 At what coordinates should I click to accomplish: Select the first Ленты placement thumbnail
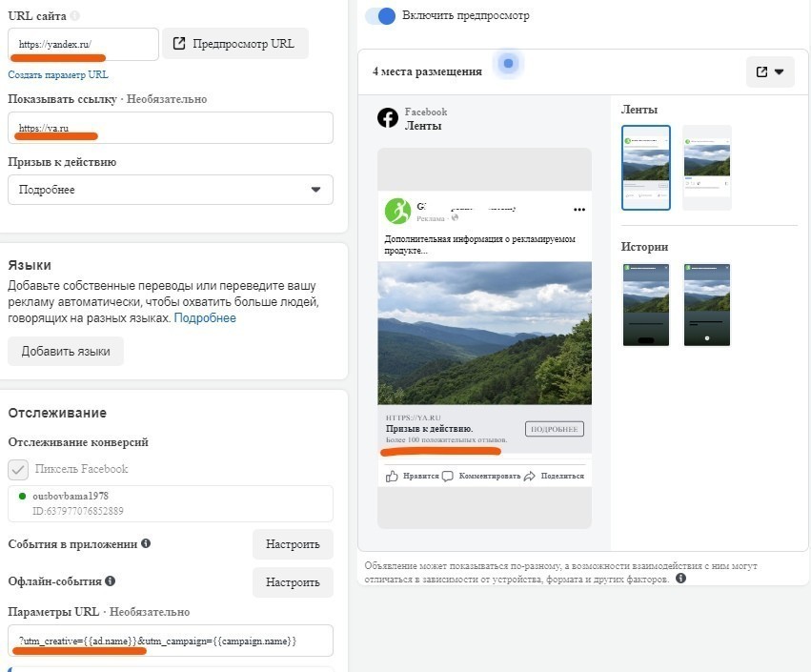click(646, 168)
